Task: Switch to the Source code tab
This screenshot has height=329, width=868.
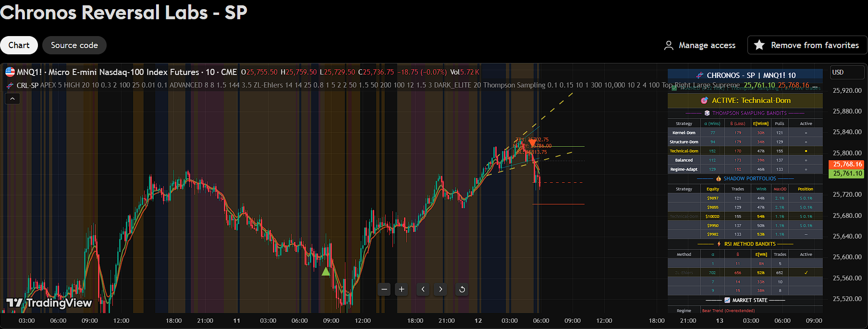Action: (x=74, y=45)
